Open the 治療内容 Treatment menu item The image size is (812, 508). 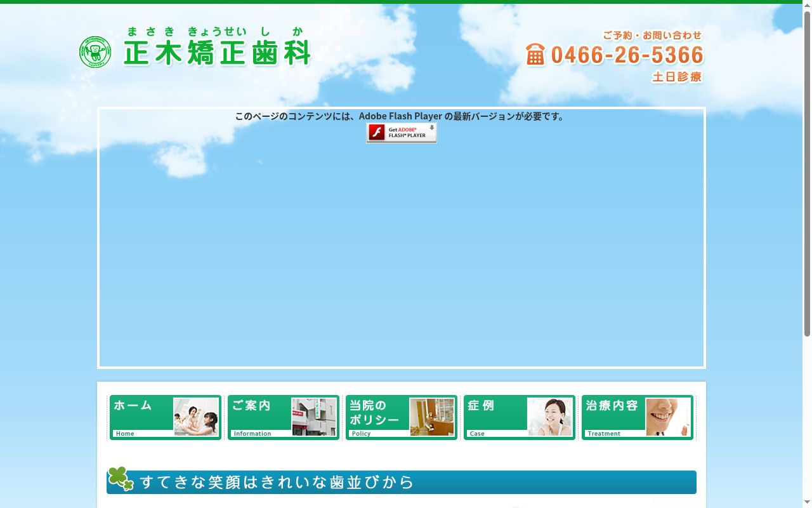coord(638,417)
